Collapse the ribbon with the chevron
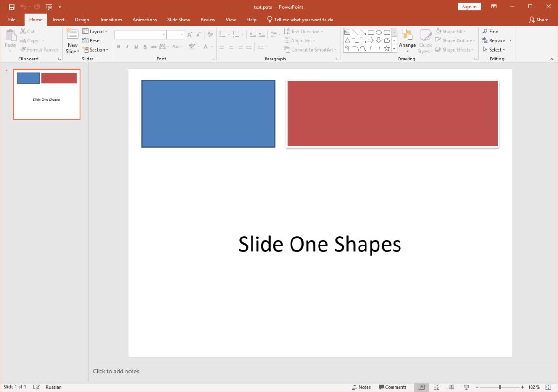 [551, 59]
